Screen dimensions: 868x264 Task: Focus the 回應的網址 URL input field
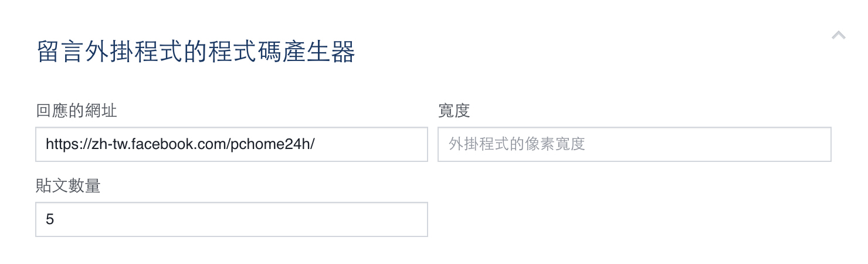231,144
